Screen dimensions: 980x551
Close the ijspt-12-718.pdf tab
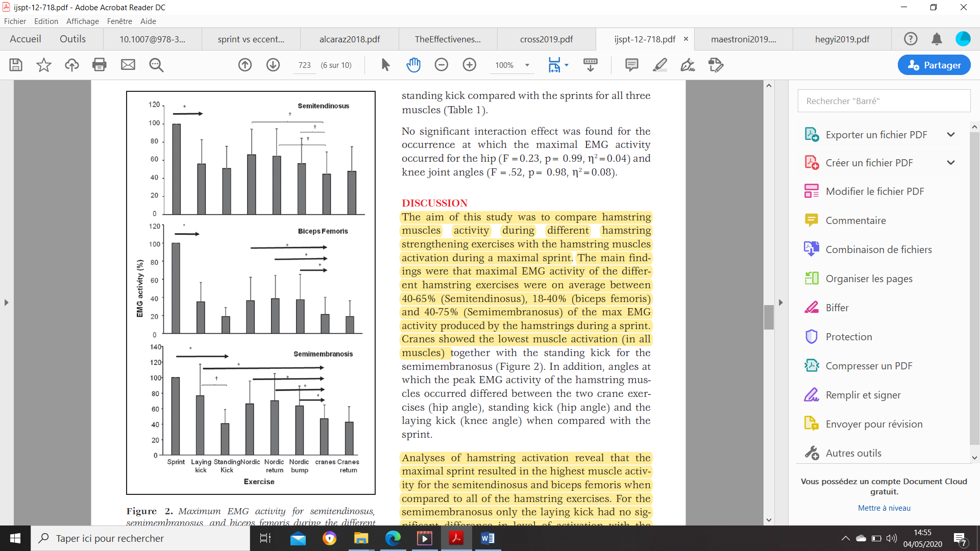click(686, 39)
